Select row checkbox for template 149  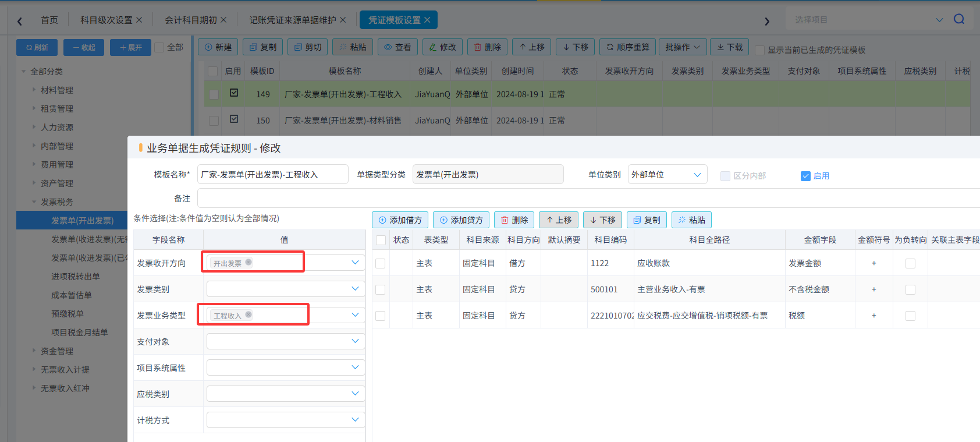point(214,94)
